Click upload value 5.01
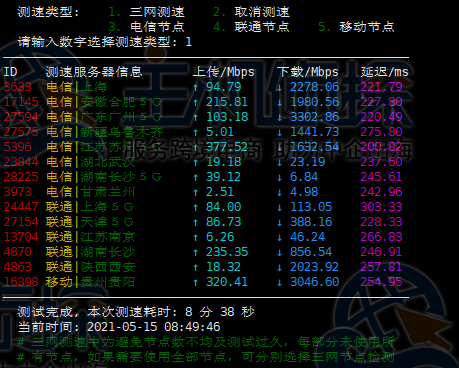459x368 pixels. coord(220,132)
